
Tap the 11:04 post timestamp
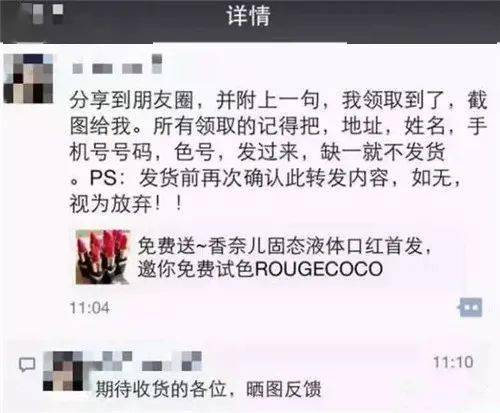[90, 308]
